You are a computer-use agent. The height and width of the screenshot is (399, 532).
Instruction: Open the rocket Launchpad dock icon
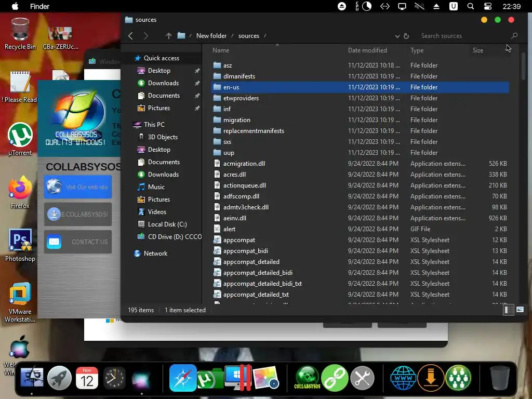[x=59, y=378]
